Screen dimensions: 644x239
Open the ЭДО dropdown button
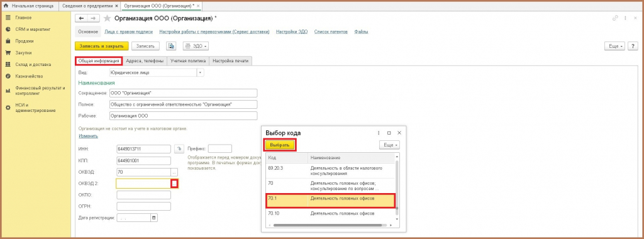pos(196,46)
